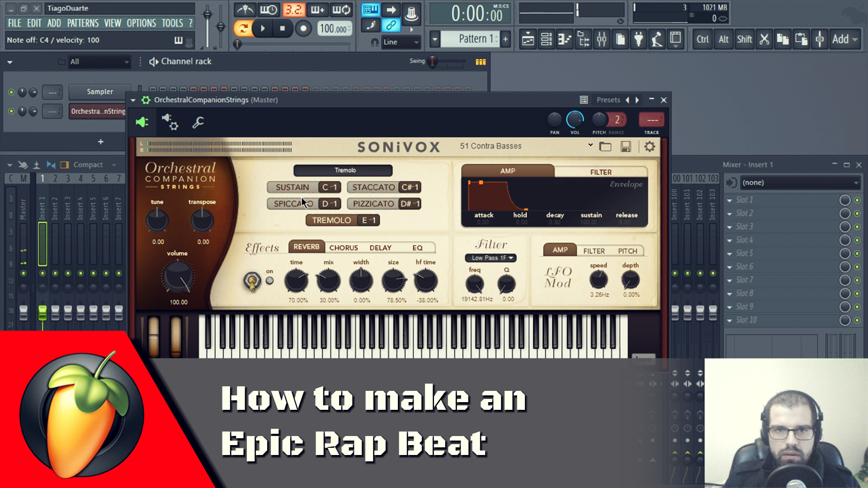Mute the Orchestra..nString channel green LED
Screen dimensions: 868x488
tap(11, 111)
